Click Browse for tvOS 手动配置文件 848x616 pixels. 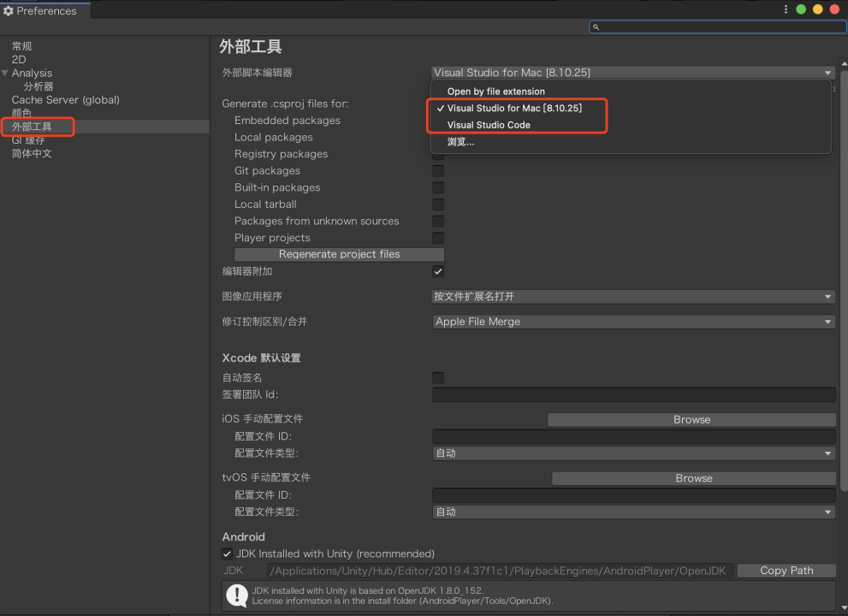(x=694, y=478)
